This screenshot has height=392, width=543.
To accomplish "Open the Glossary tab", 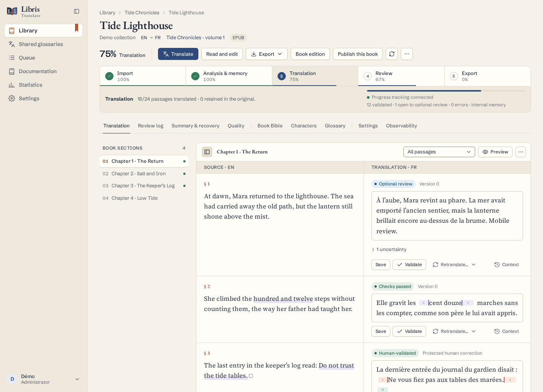I will point(335,126).
